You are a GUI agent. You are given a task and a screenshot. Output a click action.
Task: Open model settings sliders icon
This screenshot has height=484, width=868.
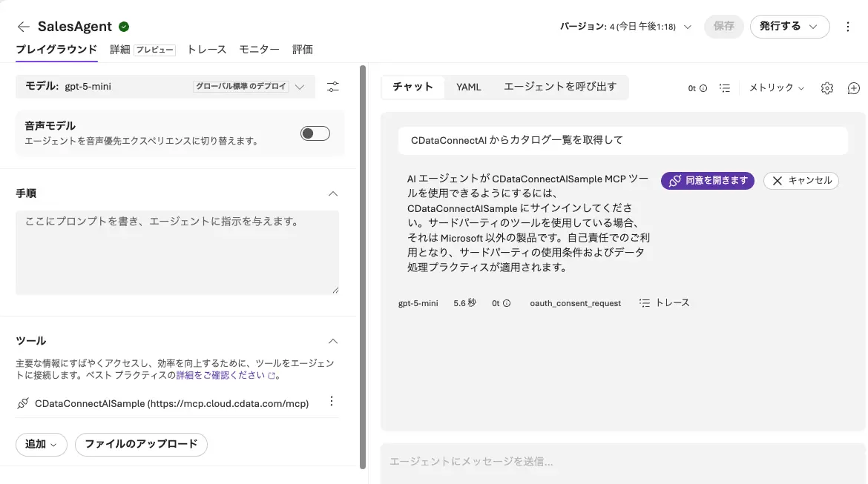[x=332, y=87]
